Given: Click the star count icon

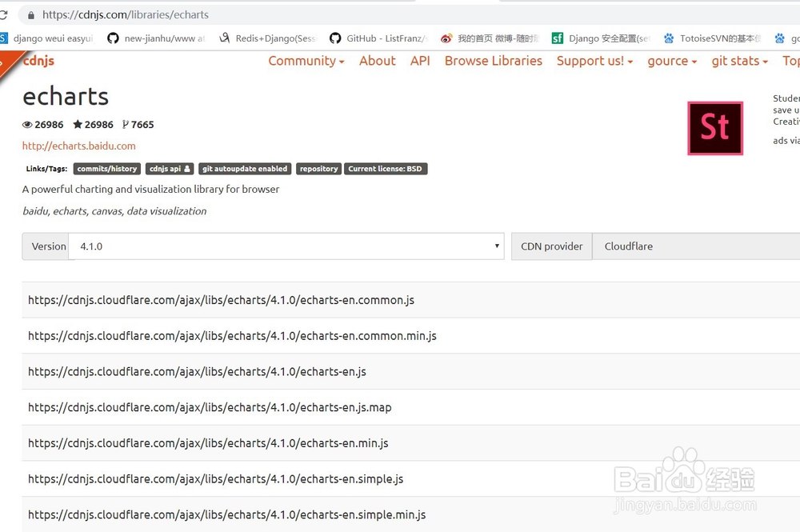Looking at the screenshot, I should [x=78, y=124].
